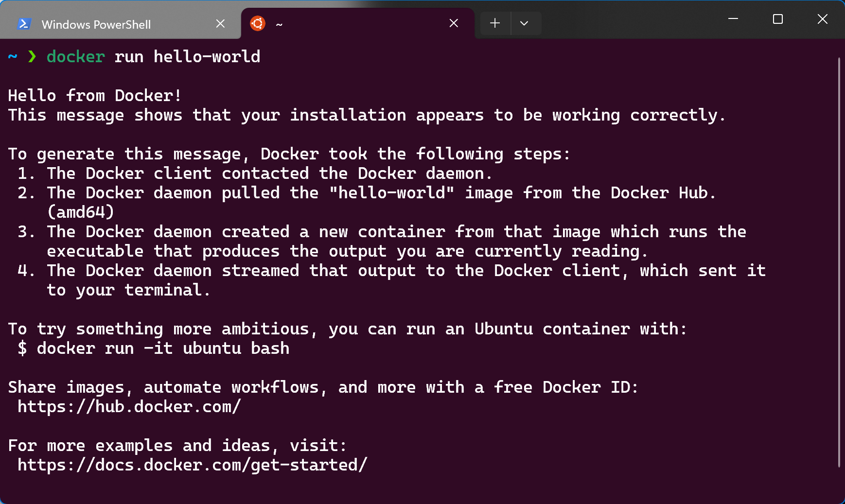The width and height of the screenshot is (845, 504).
Task: Click the "hello-world" argument in the command line
Action: tap(207, 57)
